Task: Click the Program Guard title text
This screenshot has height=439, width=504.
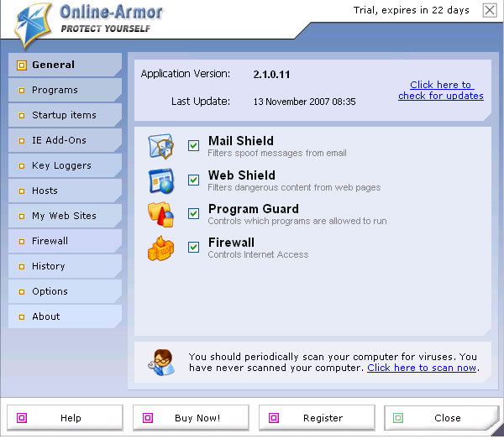Action: tap(254, 209)
